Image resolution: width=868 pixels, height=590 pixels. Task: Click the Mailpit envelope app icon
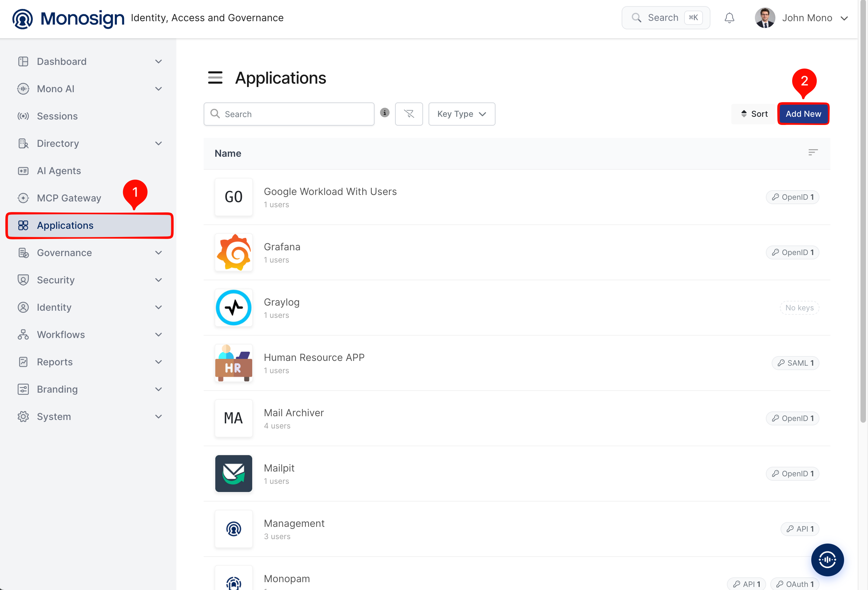[233, 473]
